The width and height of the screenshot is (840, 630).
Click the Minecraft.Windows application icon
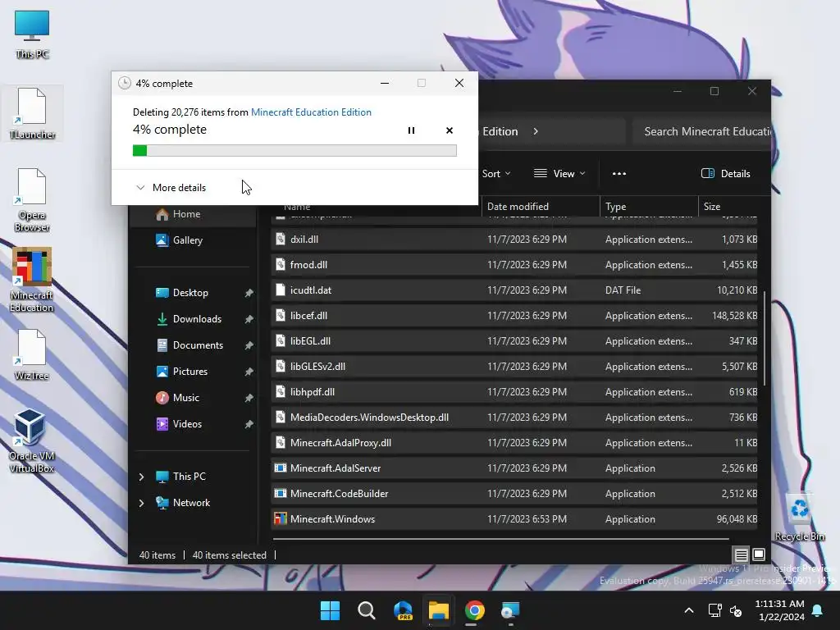pos(281,518)
